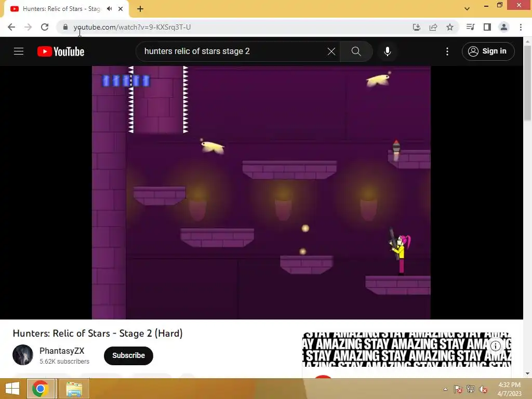Bookmark this tab with star
Screen dimensions: 532x399
pos(450,27)
